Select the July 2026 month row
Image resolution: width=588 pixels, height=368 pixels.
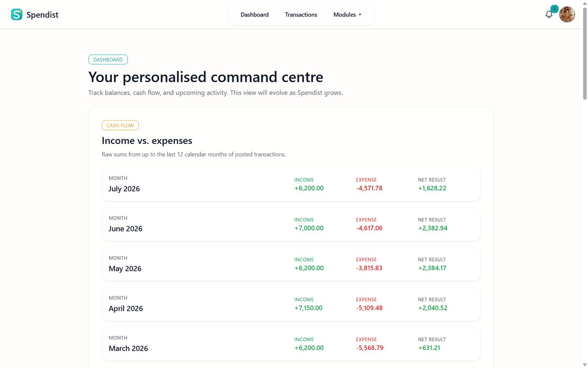click(291, 184)
